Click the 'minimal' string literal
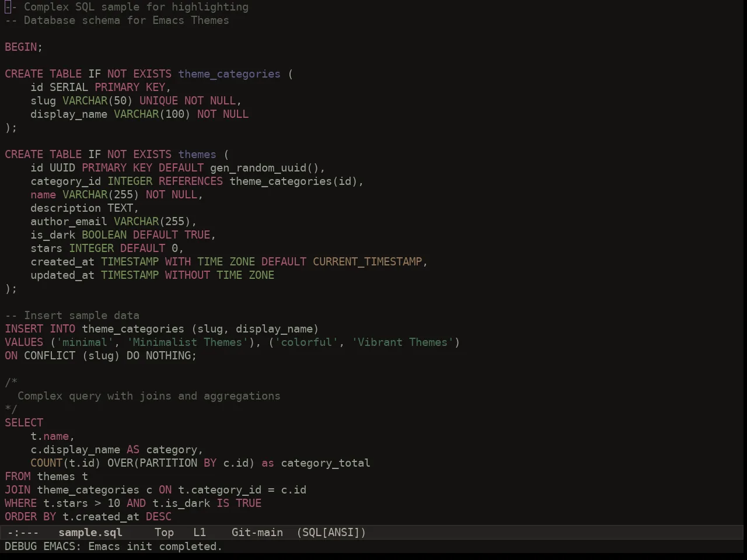This screenshot has height=560, width=747. [85, 342]
